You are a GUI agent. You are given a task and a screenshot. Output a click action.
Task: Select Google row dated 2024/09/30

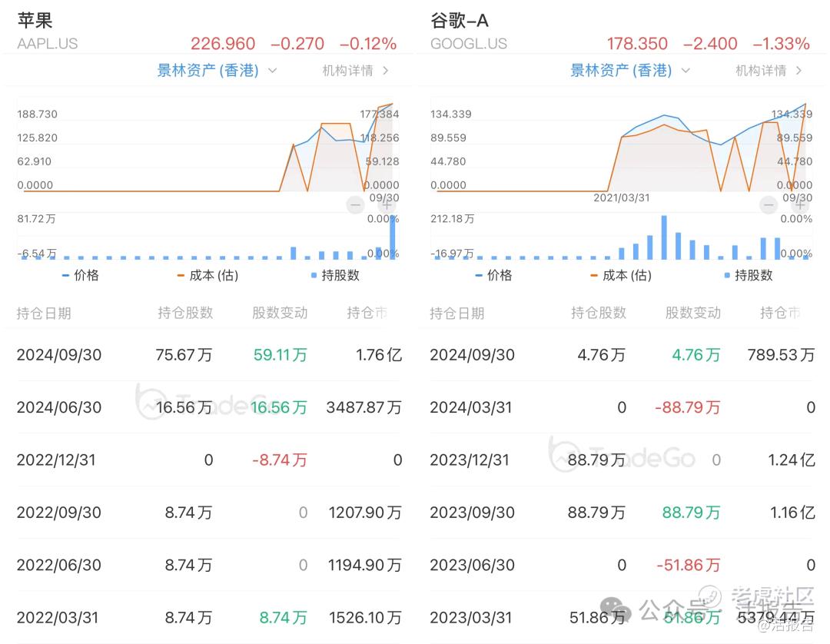point(622,354)
